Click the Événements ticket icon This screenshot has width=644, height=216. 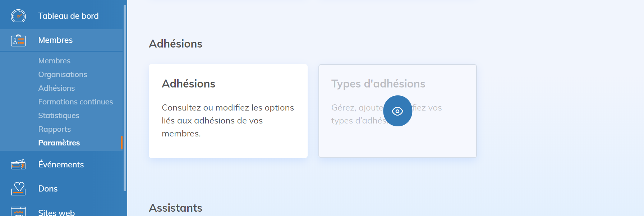(18, 165)
